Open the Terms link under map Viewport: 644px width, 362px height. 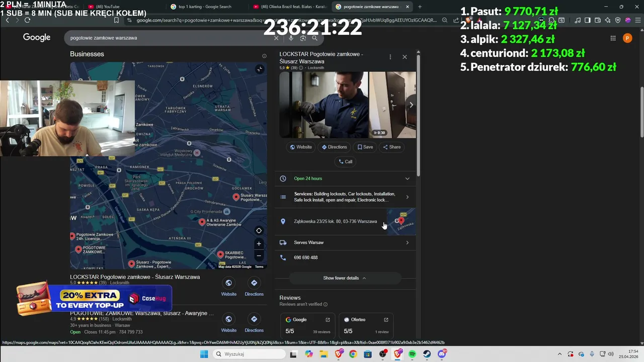click(259, 267)
